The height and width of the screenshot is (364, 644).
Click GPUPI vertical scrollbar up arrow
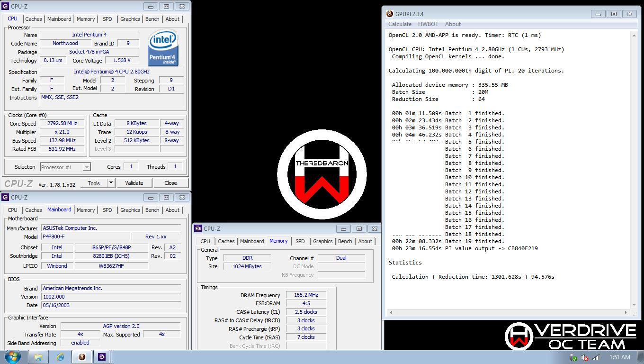(x=635, y=35)
